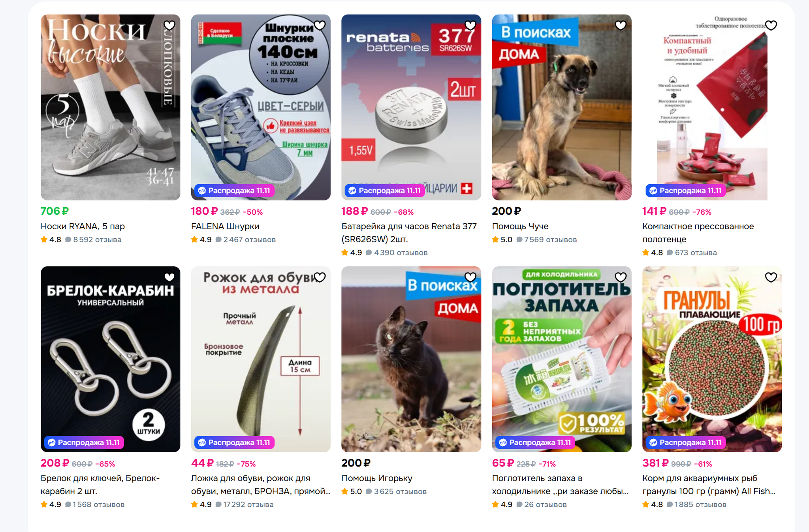Favorite the Поглотитель запаха fridge item

[x=621, y=277]
